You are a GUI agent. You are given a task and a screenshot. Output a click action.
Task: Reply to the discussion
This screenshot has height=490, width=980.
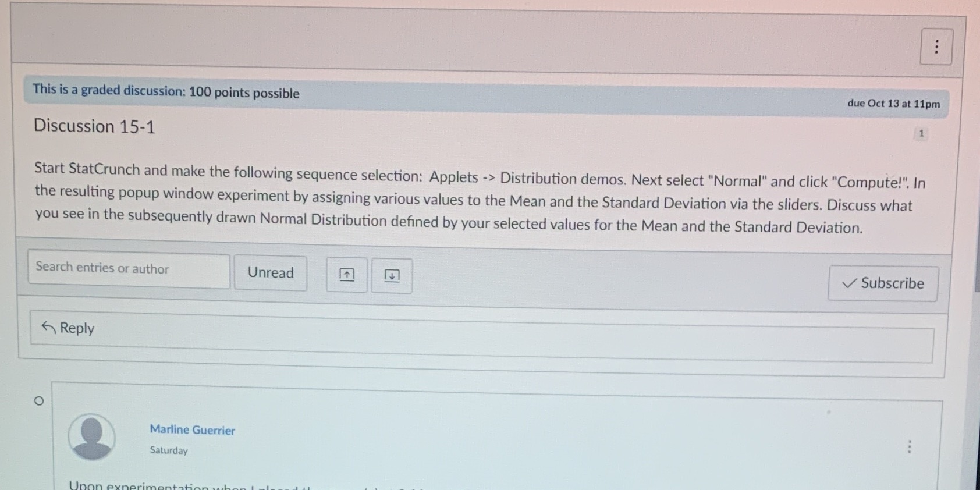tap(482, 337)
